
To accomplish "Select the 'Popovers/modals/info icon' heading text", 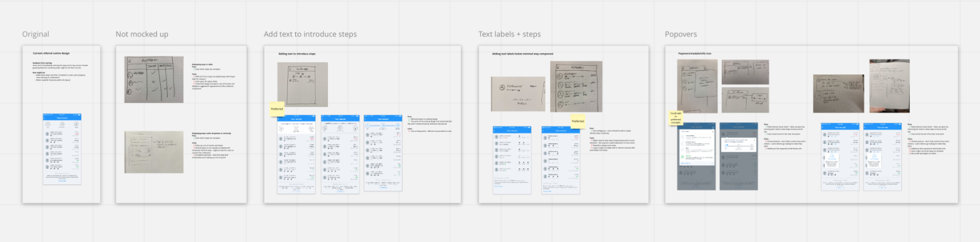I will pos(695,54).
